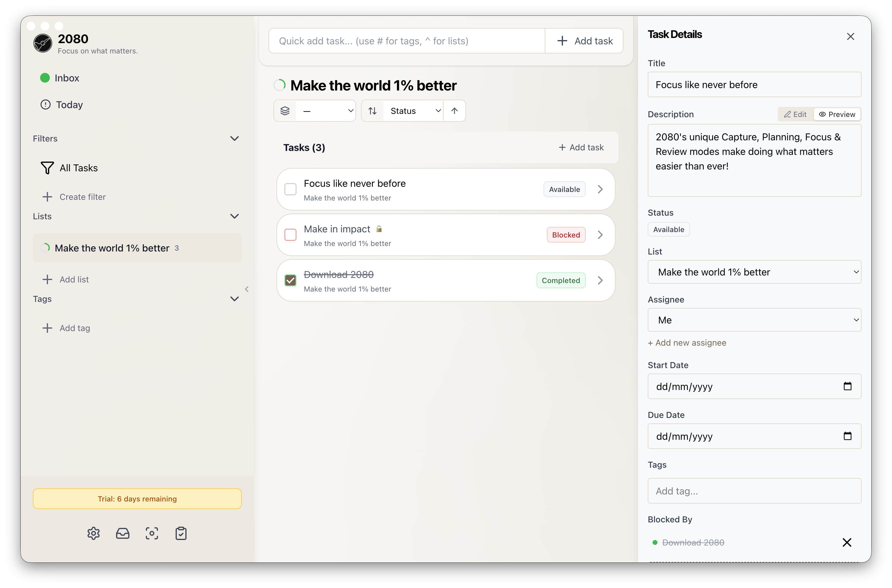Collapse the Filters section chevron
The height and width of the screenshot is (588, 892).
[x=235, y=138]
